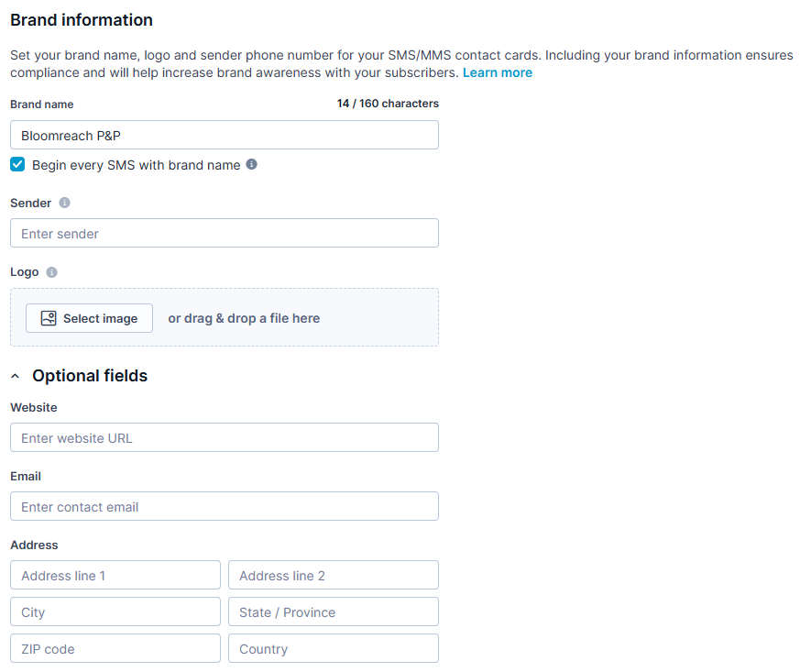Click the logo drag & drop area

[225, 317]
